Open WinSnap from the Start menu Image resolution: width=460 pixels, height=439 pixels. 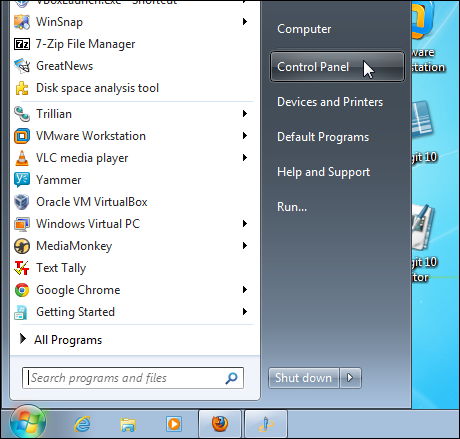pyautogui.click(x=133, y=22)
